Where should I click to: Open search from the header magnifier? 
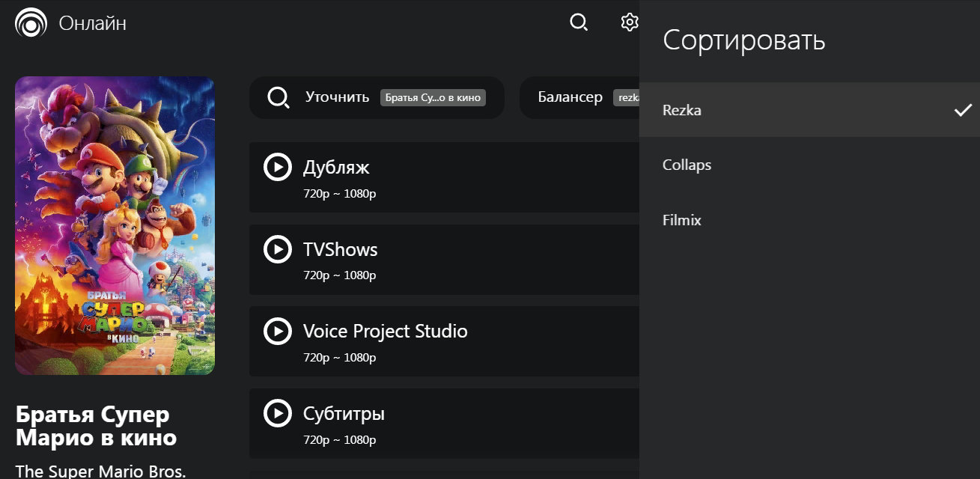coord(579,22)
